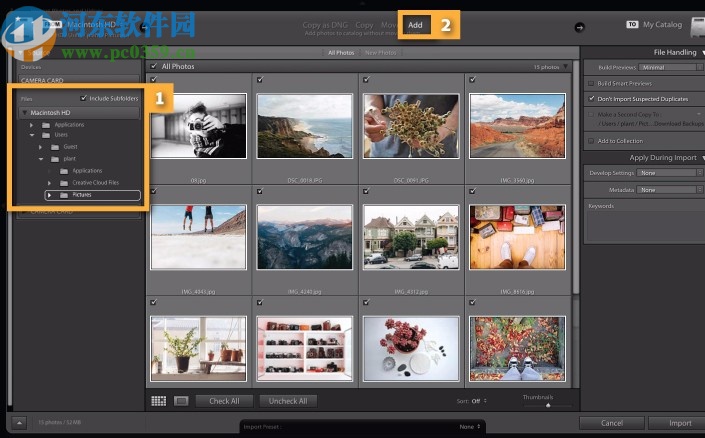Select the desert road IMG_3560 thumbnail
This screenshot has width=705, height=438.
517,126
